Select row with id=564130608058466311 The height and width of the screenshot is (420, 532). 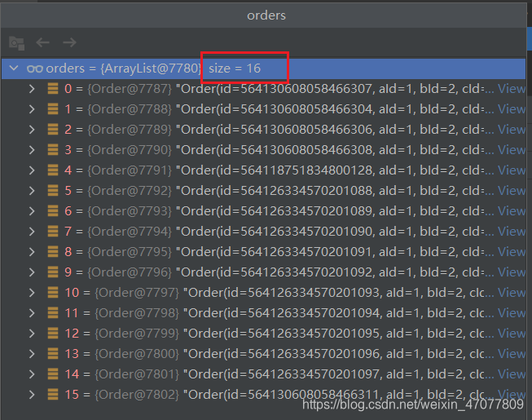pos(264,395)
